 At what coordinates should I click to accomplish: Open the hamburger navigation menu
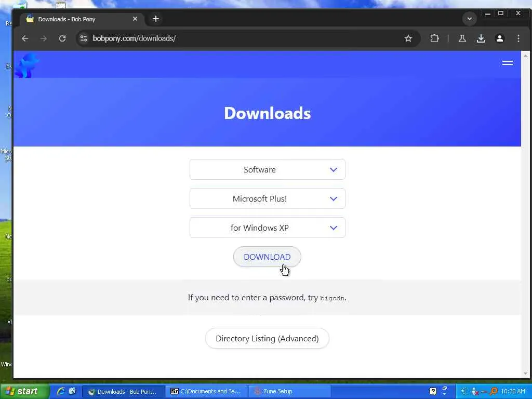508,63
